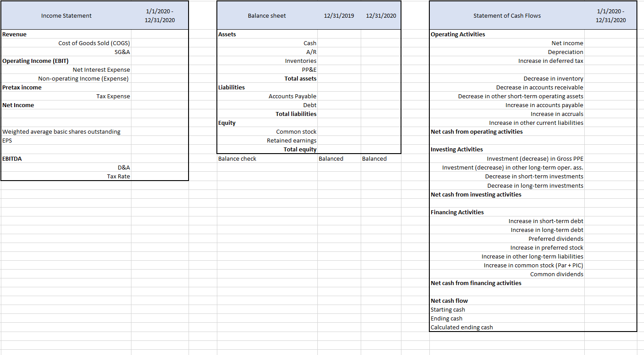The width and height of the screenshot is (644, 355).
Task: Select the Tax Expense cell
Action: tap(114, 96)
